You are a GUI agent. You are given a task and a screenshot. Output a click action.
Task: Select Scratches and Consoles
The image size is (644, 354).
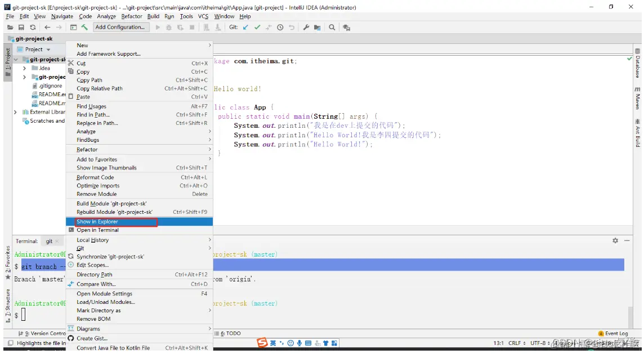(44, 121)
